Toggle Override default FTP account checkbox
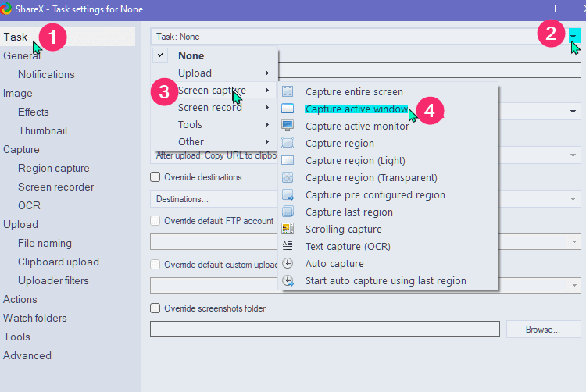 coord(155,221)
